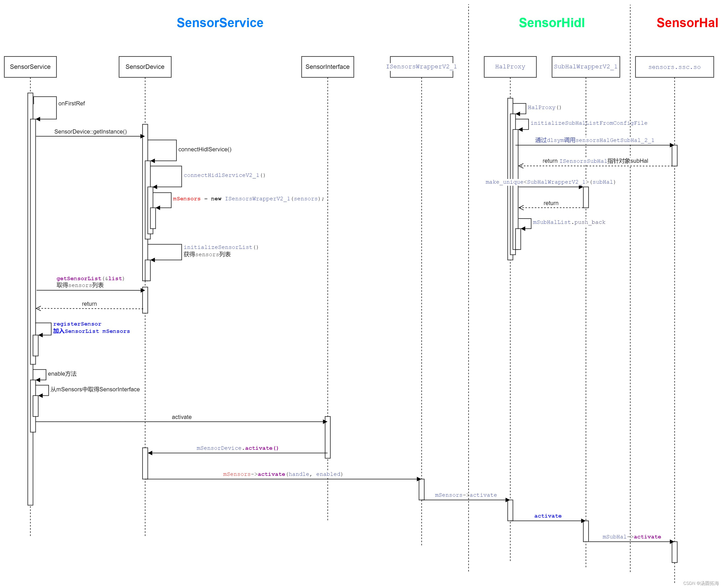723x588 pixels.
Task: Select the ISensorsWrapperV2_1 lifeline box
Action: pos(421,66)
